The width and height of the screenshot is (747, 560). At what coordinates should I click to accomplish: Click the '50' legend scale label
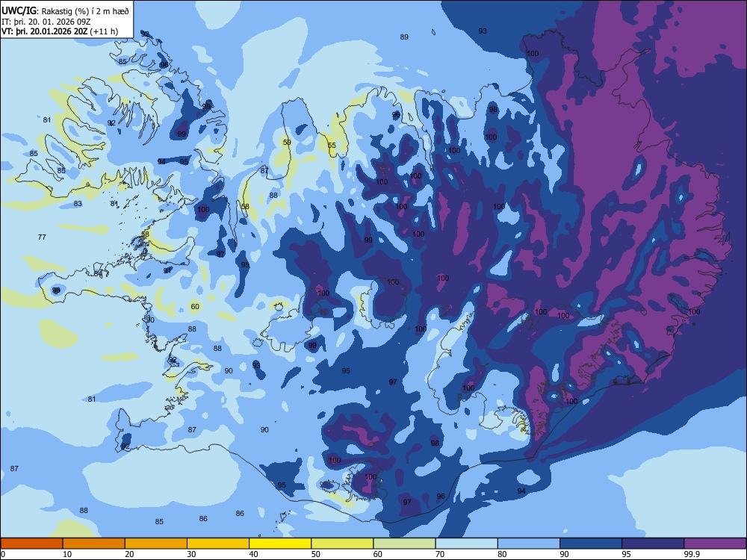point(315,554)
